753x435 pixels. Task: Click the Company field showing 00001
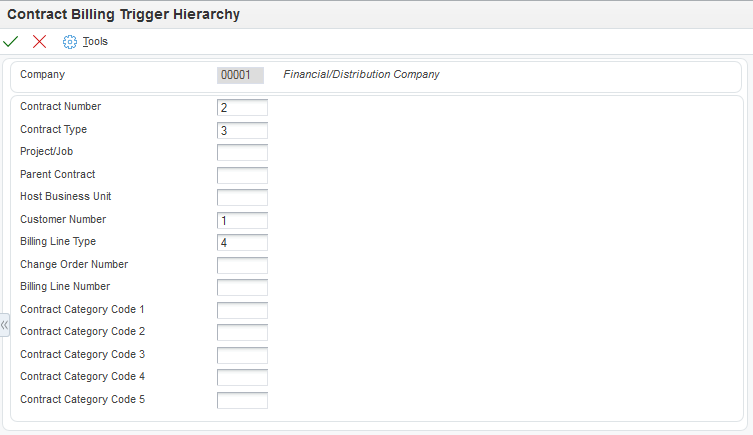point(240,75)
